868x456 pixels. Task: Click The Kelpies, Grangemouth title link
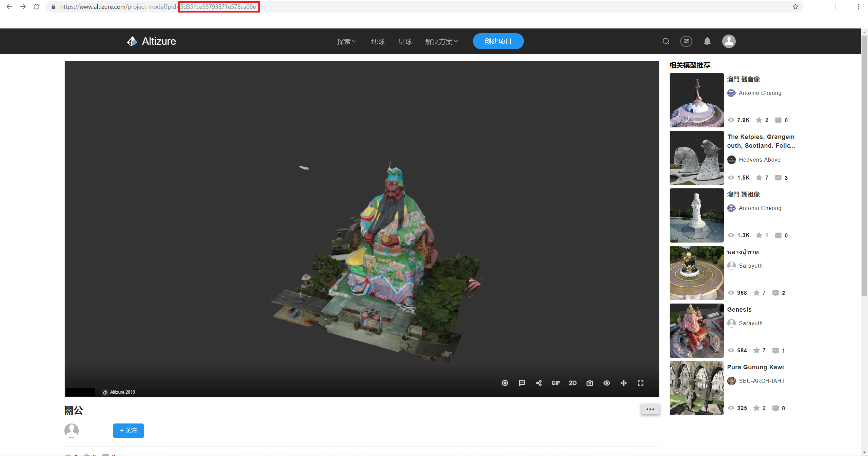click(x=761, y=141)
